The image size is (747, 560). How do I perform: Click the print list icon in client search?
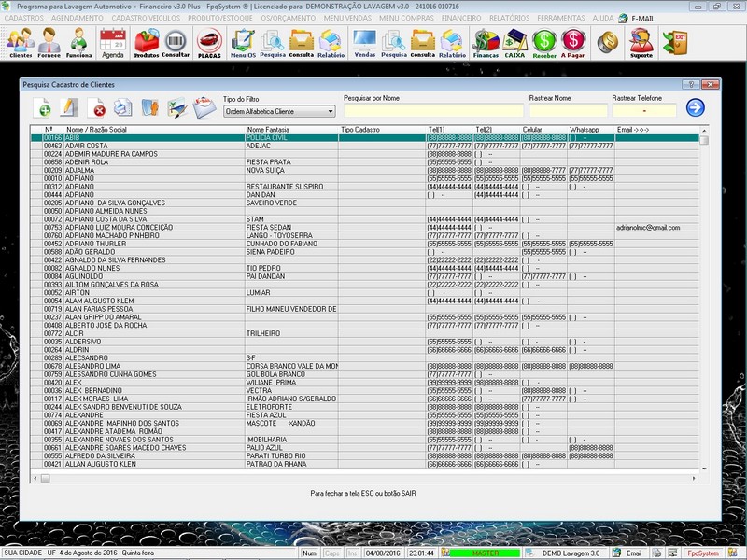coord(123,107)
